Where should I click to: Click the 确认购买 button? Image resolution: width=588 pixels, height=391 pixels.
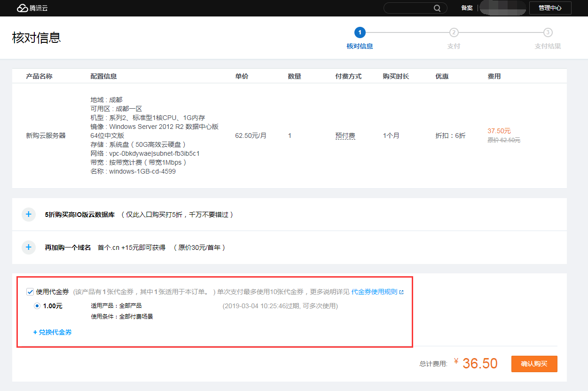pyautogui.click(x=534, y=364)
